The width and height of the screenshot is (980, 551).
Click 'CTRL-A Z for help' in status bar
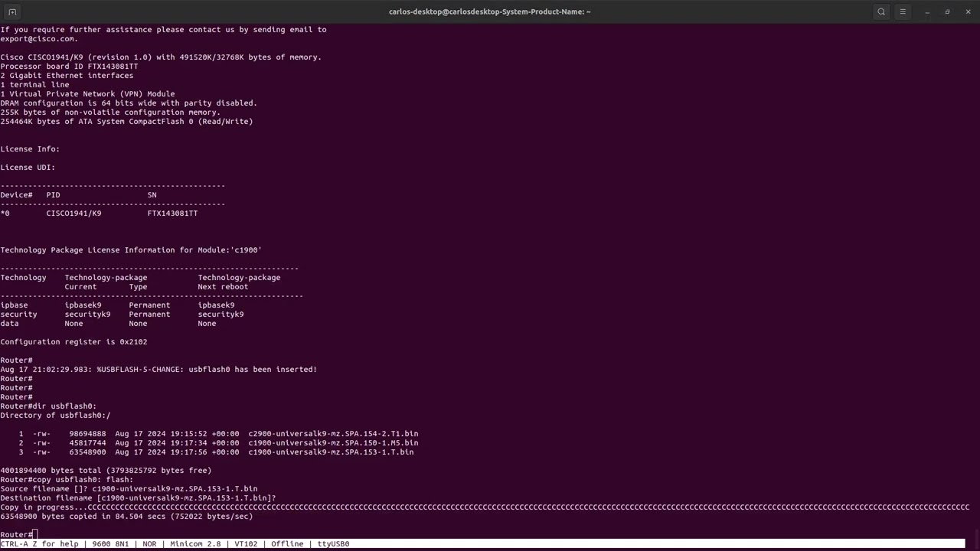coord(39,544)
